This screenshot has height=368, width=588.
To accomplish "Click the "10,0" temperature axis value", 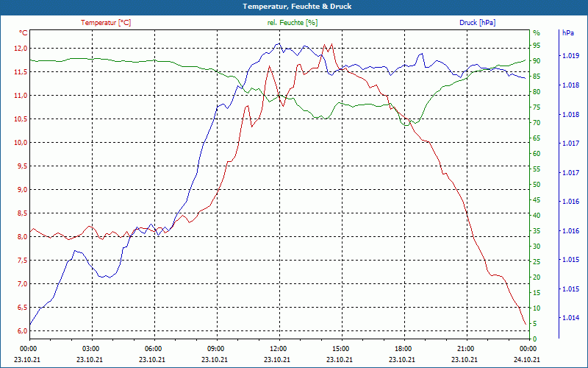I will (x=21, y=143).
